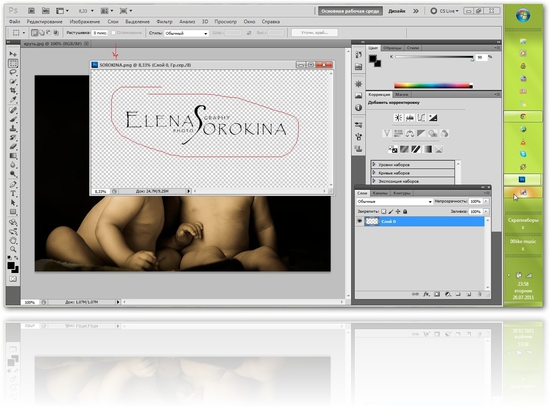550x408 pixels.
Task: Toggle lock position for layer
Action: [398, 212]
